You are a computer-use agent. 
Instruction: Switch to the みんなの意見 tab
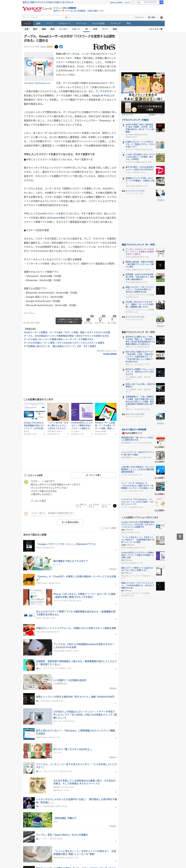(x=98, y=24)
